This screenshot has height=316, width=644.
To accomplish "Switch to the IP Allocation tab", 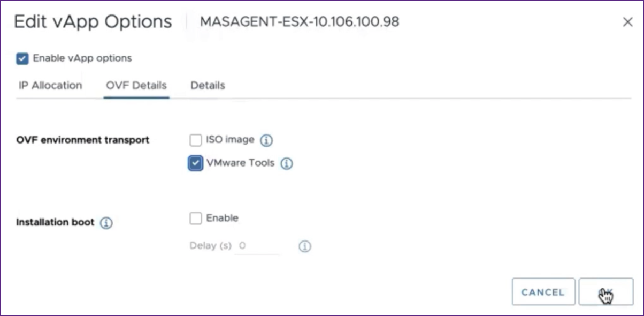I will point(50,85).
